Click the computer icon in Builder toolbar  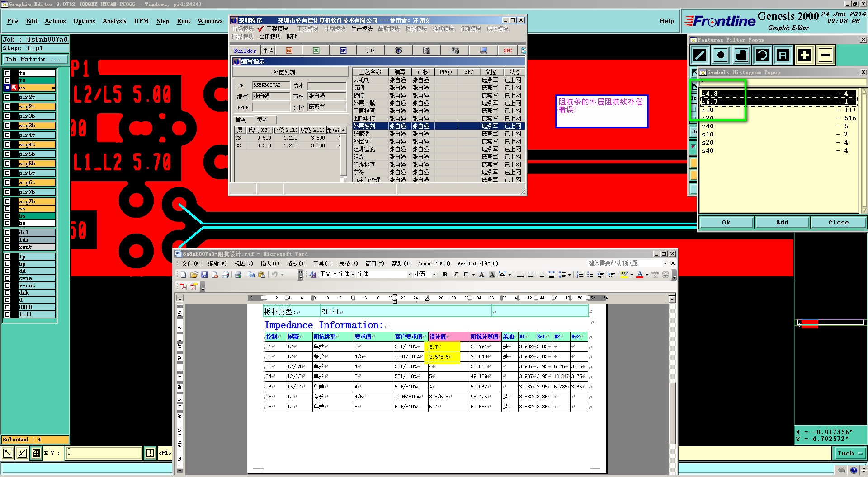[x=483, y=51]
